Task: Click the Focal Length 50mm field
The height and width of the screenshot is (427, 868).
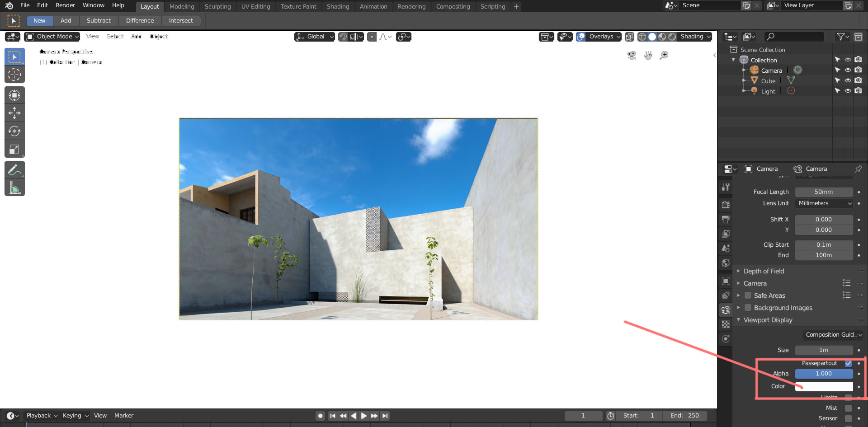Action: click(x=824, y=192)
